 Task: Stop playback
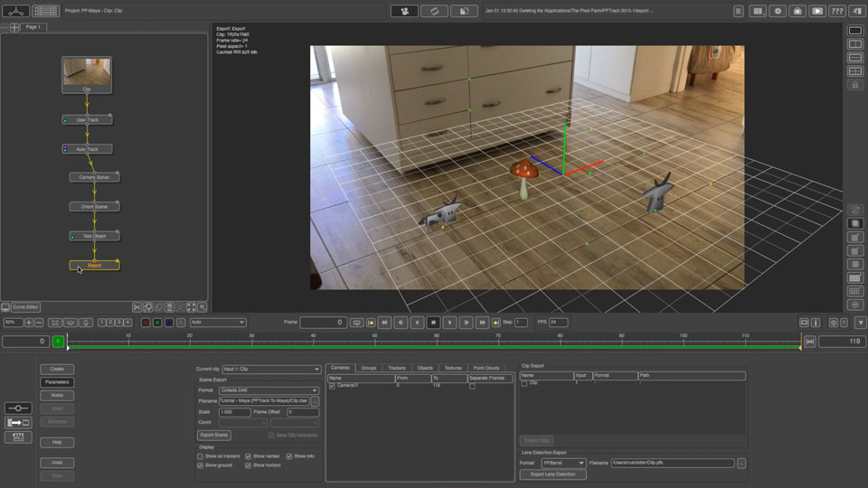(433, 322)
